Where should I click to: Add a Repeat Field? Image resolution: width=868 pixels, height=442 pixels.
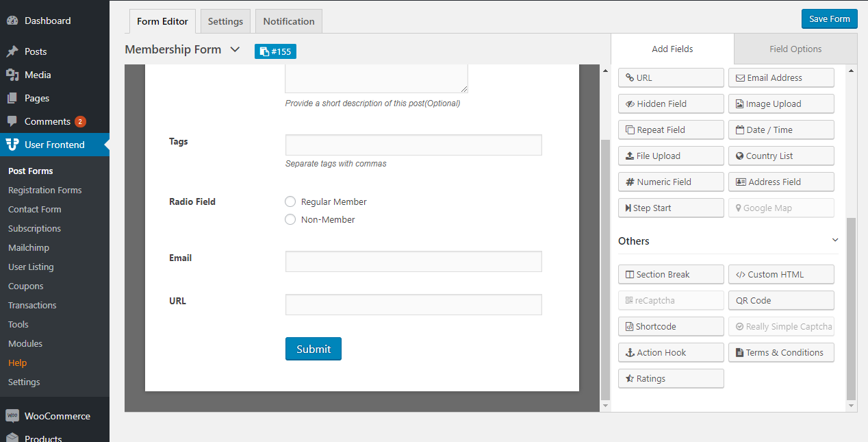(x=671, y=130)
